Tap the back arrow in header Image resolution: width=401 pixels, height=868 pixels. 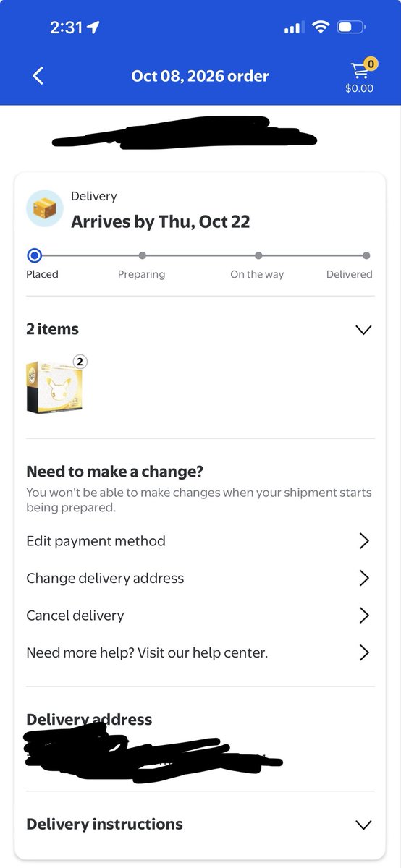(38, 75)
